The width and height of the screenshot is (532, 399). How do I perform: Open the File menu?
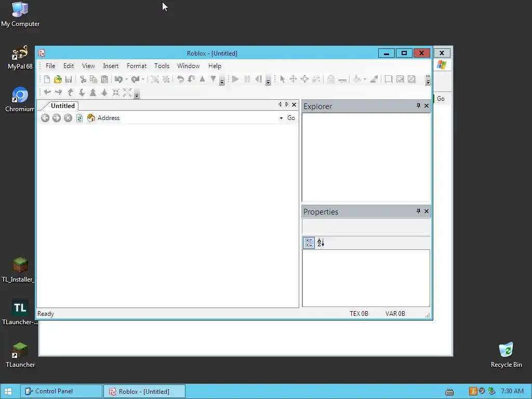pos(50,66)
